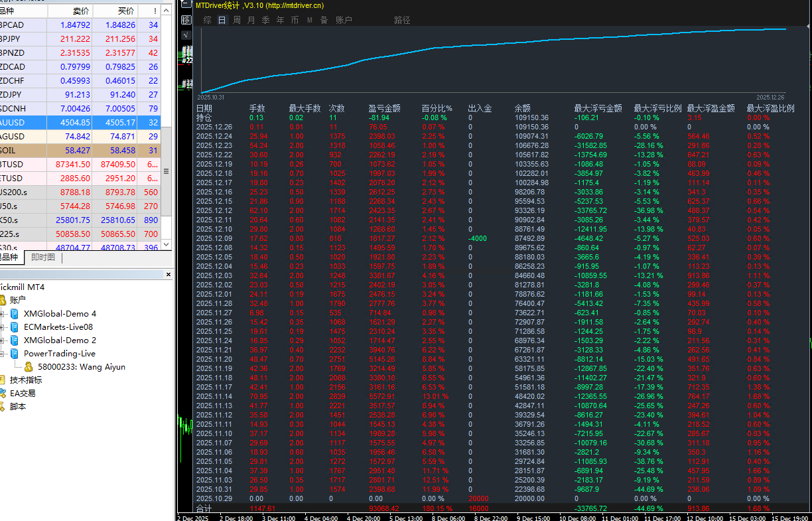Click the -4000 withdrawal cell
This screenshot has width=812, height=521.
[x=478, y=238]
